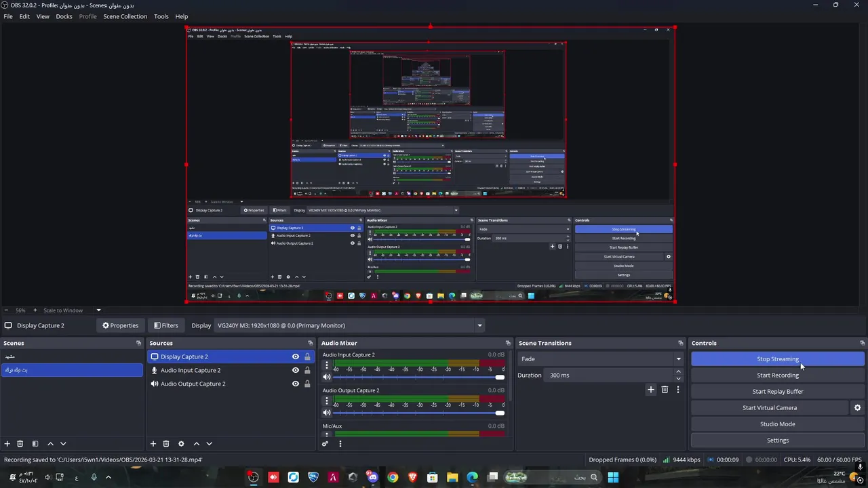This screenshot has width=868, height=488.
Task: Remove selected source with trash icon
Action: click(166, 444)
